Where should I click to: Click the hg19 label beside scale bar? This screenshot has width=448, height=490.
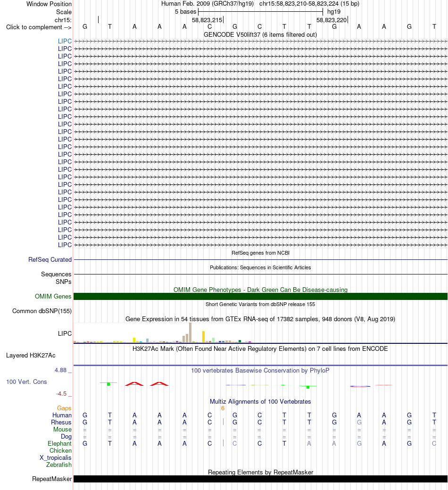(334, 12)
